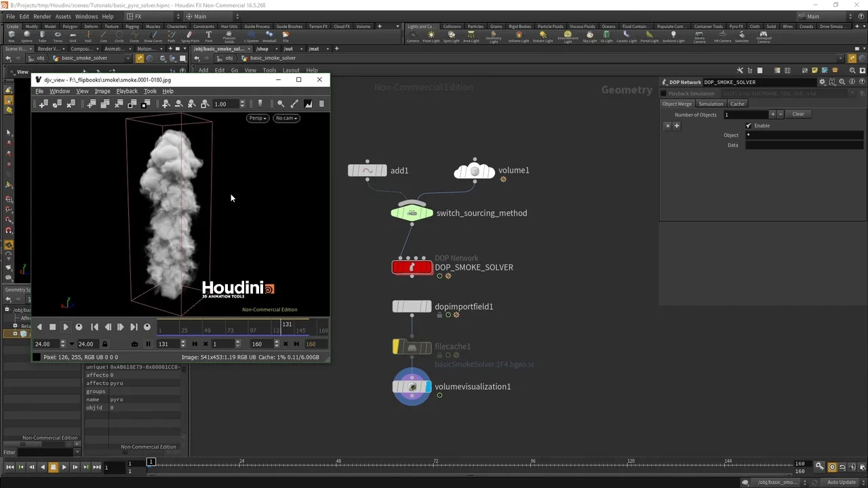
Task: Toggle display flag on DOP_SMOKE_SOLVER node
Action: [x=428, y=267]
